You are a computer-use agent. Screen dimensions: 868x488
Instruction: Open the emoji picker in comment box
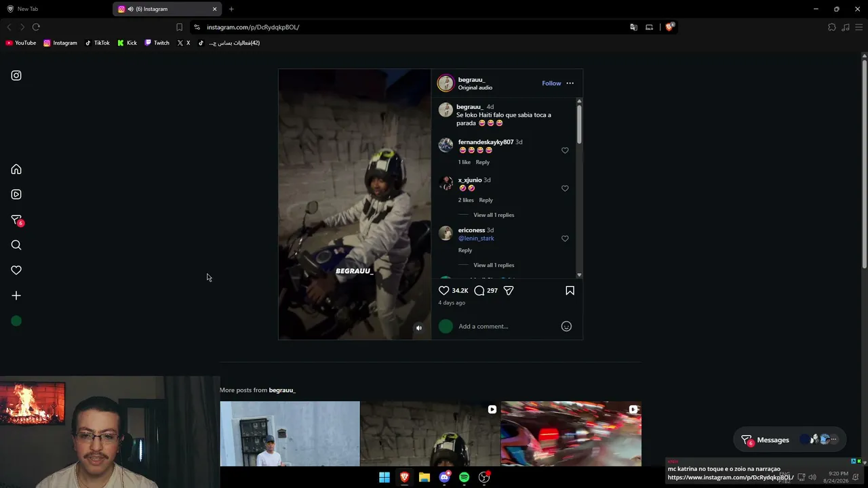point(566,327)
